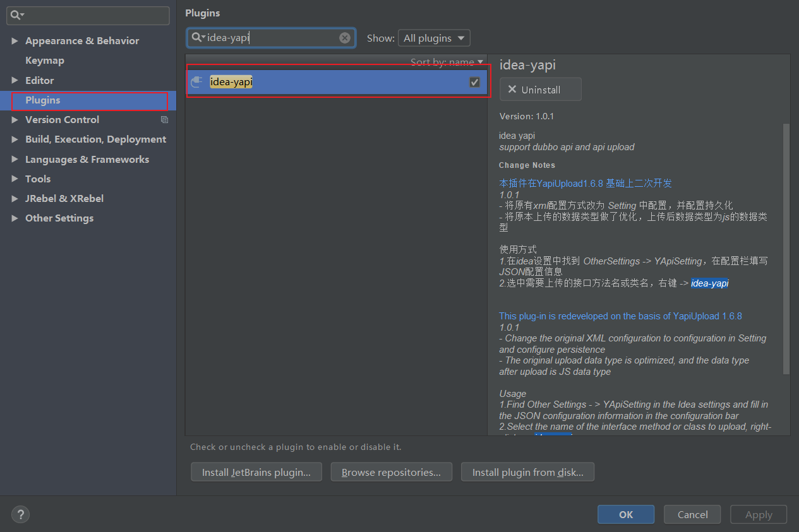This screenshot has height=532, width=799.
Task: Clear the plugin search using the X icon
Action: [344, 37]
